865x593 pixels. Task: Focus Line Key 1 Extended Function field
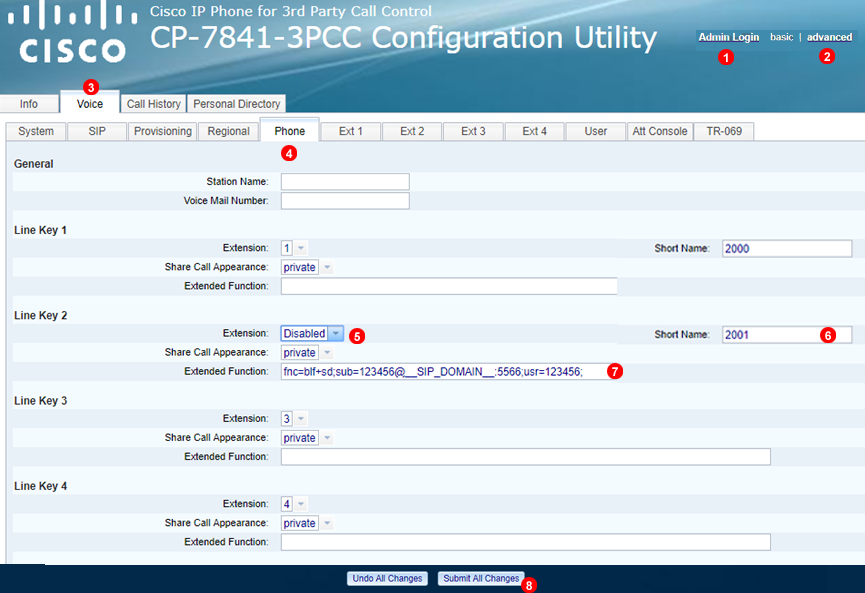pyautogui.click(x=449, y=286)
